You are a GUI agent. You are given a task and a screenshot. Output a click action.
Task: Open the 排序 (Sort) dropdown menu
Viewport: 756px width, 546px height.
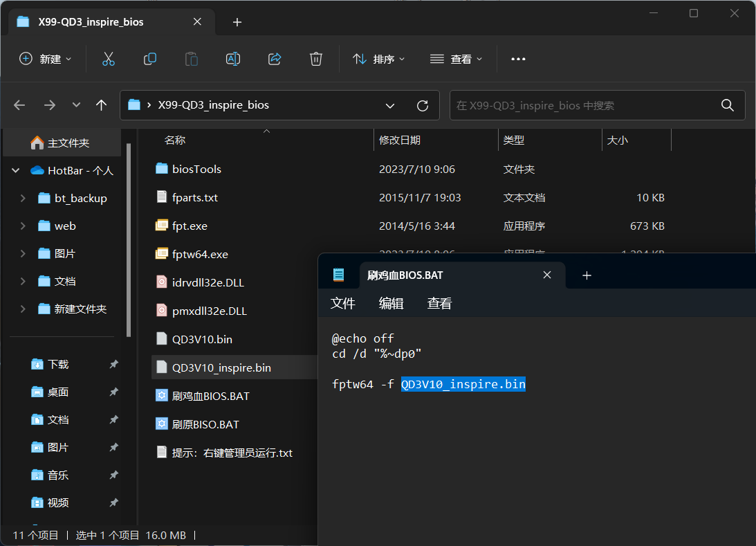pos(379,59)
